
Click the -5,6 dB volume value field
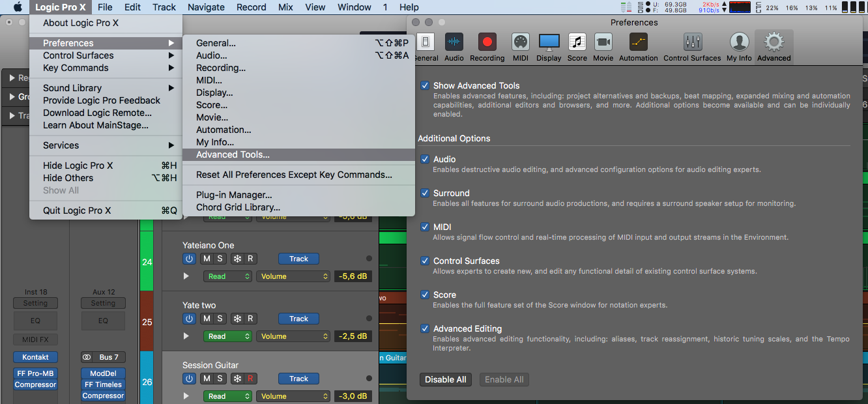click(353, 276)
